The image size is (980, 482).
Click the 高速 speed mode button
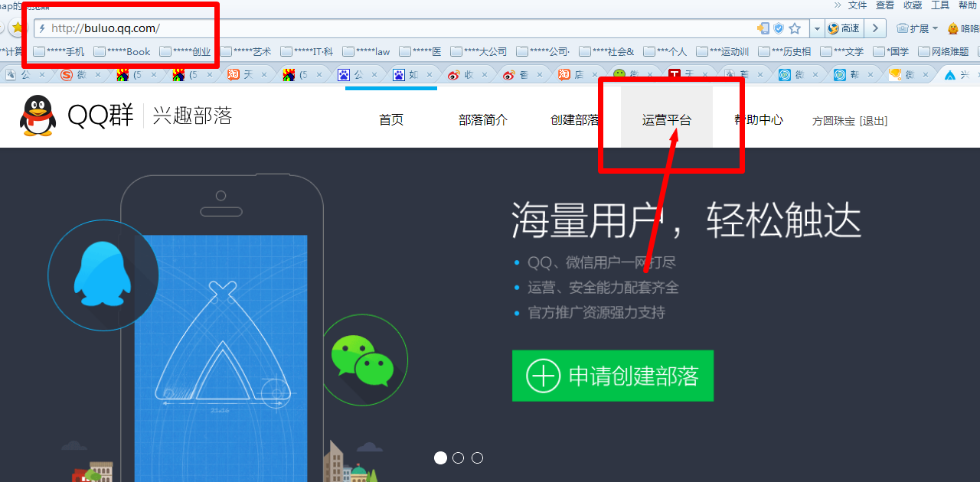[844, 28]
